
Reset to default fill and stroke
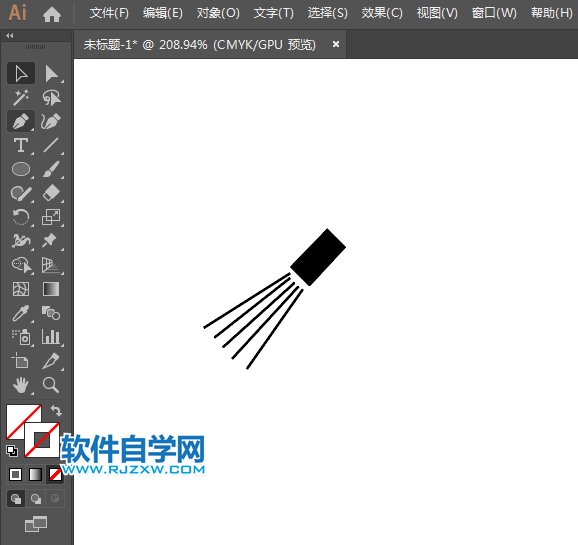tap(12, 451)
